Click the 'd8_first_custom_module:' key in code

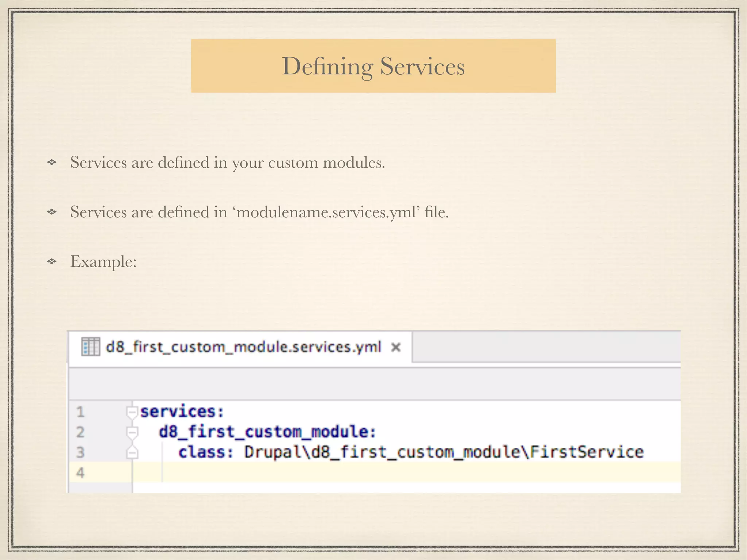coord(267,432)
